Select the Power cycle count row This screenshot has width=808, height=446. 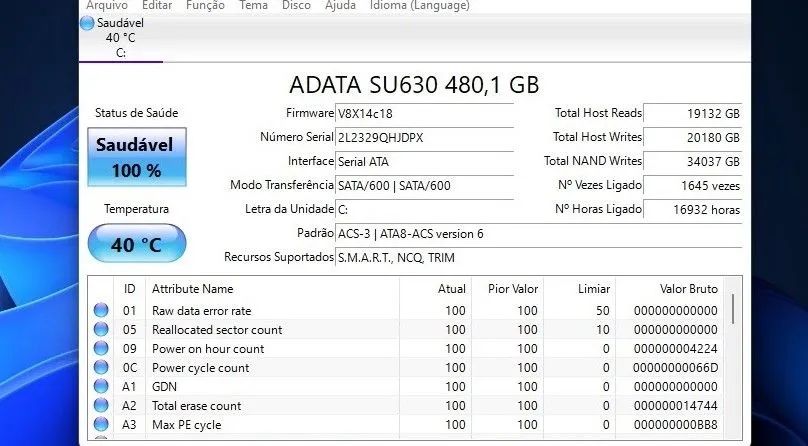(406, 368)
